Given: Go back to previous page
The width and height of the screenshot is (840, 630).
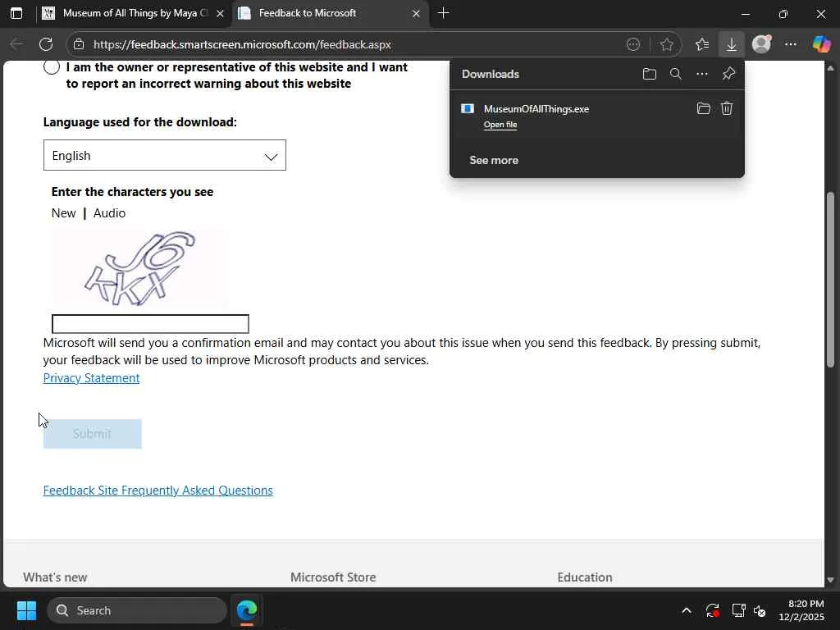Looking at the screenshot, I should 16,44.
